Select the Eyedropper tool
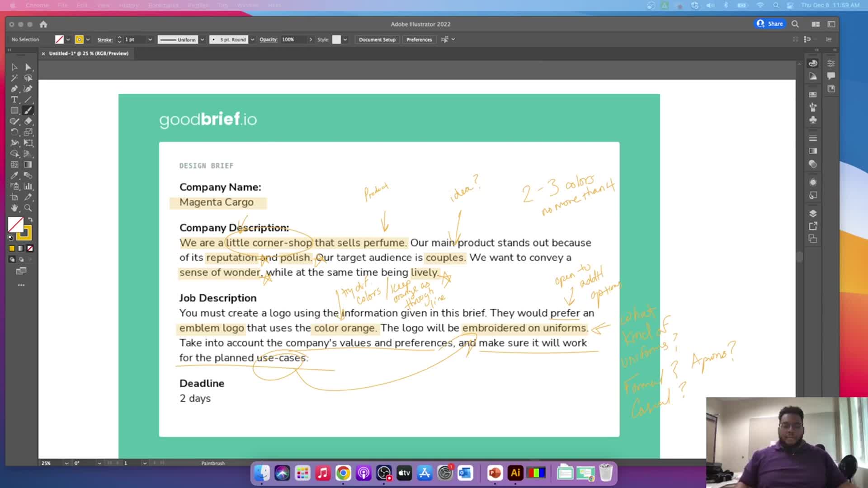Screen dimensions: 868x488 click(14, 175)
